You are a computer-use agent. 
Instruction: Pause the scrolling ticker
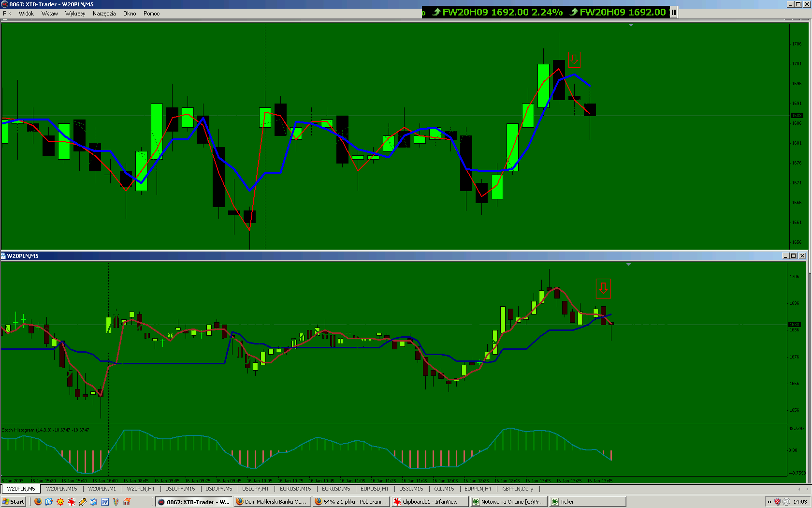(673, 12)
